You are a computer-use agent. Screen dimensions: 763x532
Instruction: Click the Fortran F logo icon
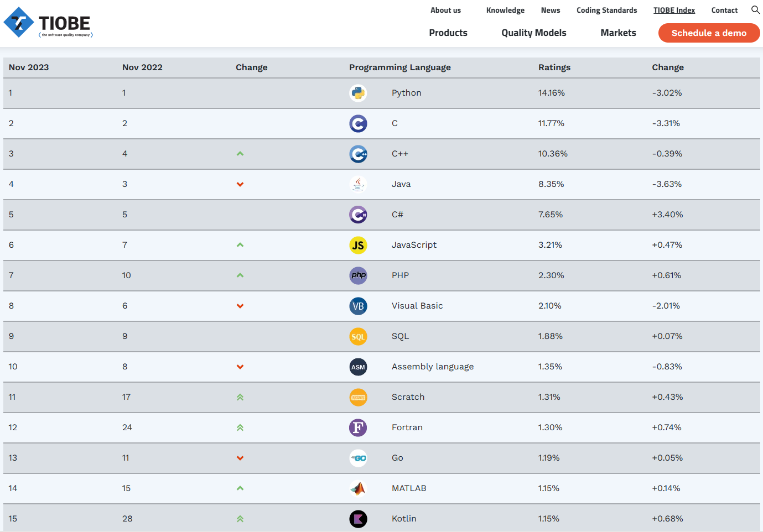coord(358,427)
